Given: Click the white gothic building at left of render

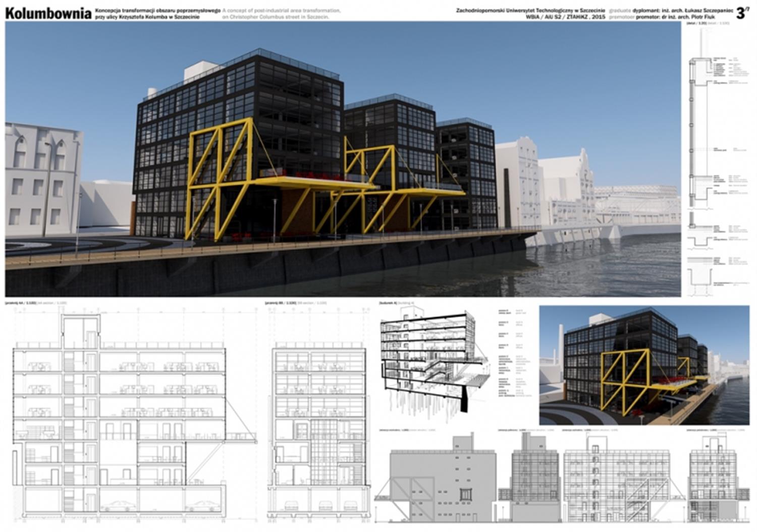Looking at the screenshot, I should [43, 179].
